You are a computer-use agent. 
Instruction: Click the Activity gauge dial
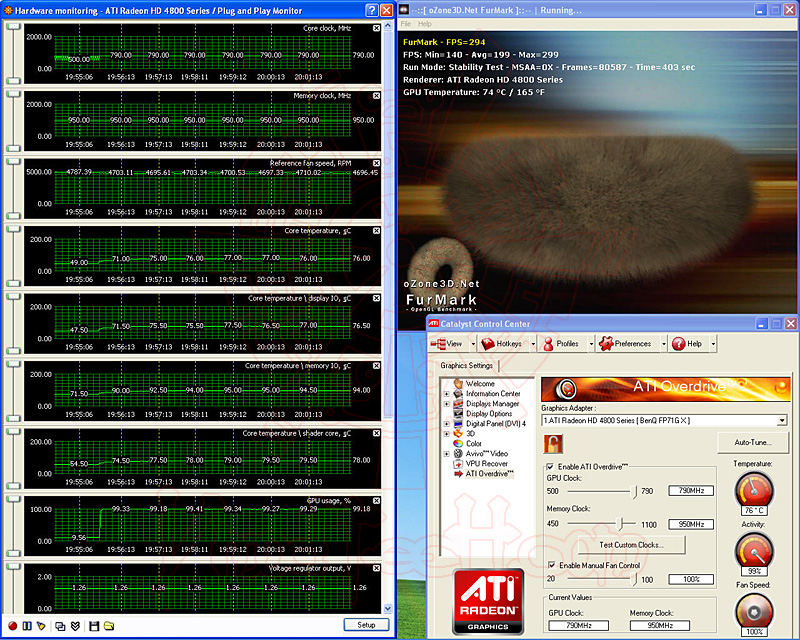754,551
